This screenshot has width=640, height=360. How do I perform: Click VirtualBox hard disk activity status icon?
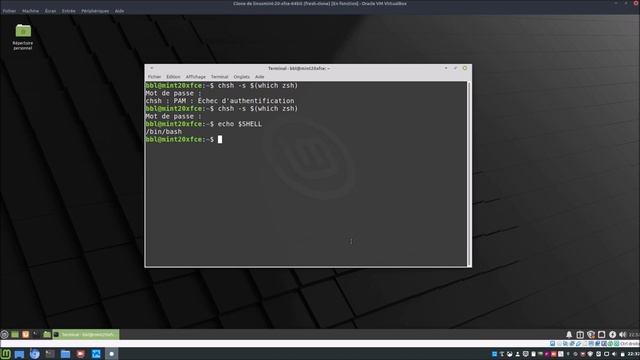coord(553,344)
